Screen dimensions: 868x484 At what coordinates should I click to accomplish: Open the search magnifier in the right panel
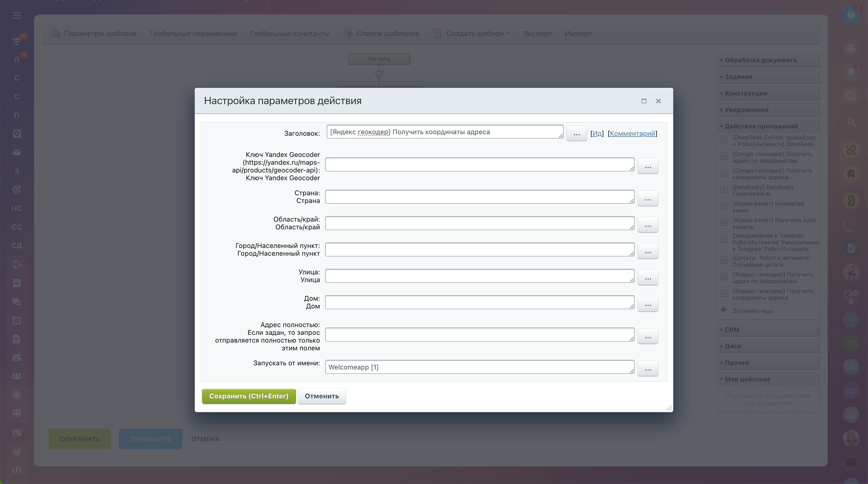click(851, 122)
